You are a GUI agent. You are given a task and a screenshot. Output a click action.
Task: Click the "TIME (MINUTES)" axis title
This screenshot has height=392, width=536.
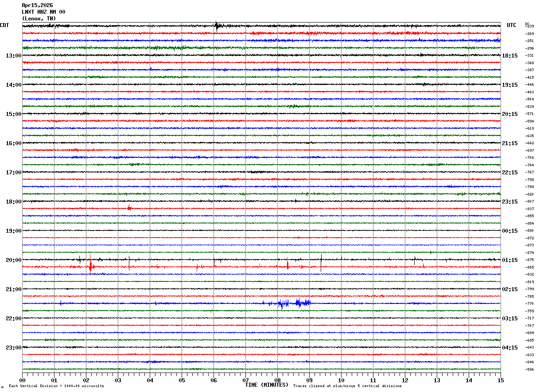coord(267,385)
